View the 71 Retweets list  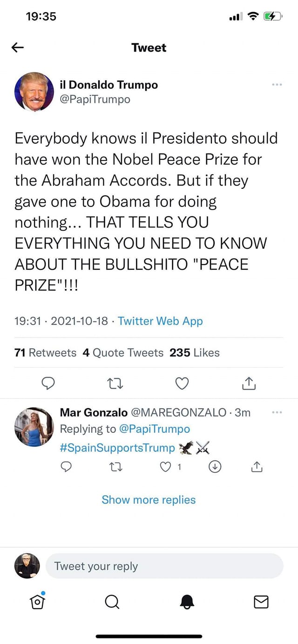pos(45,352)
